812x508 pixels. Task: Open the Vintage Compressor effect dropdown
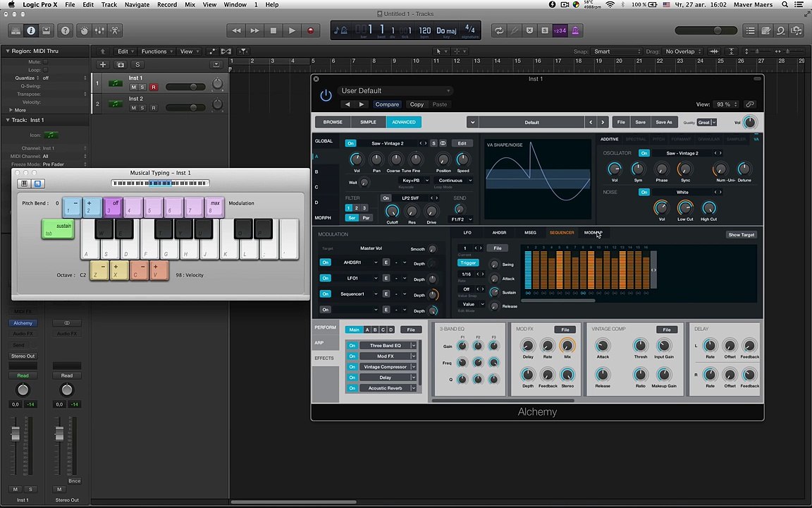388,366
